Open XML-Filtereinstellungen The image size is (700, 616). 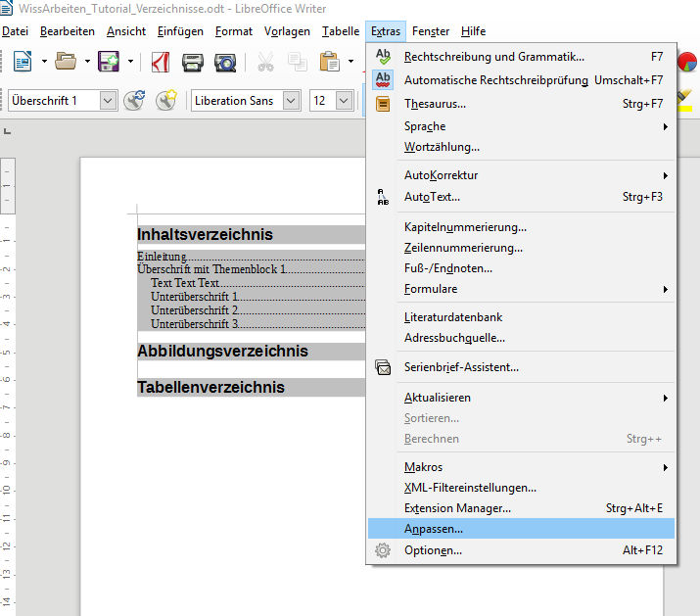(x=521, y=488)
